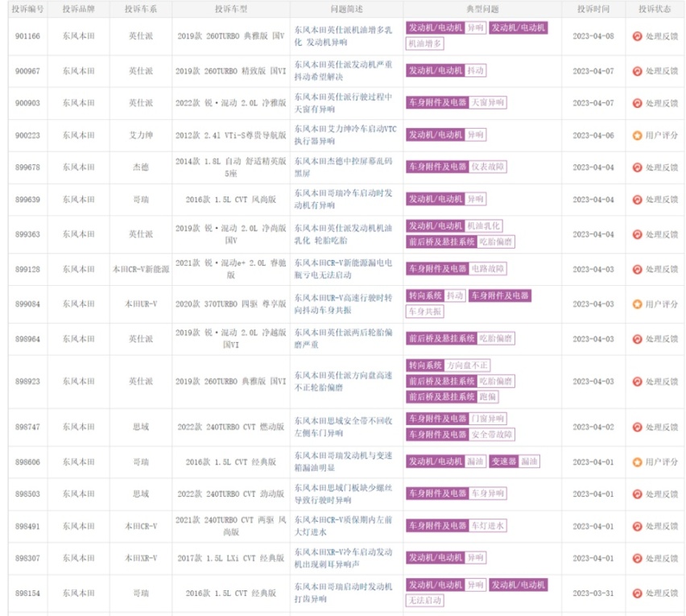The height and width of the screenshot is (616, 686).
Task: Click the date 2023-04-08 cell
Action: click(593, 36)
